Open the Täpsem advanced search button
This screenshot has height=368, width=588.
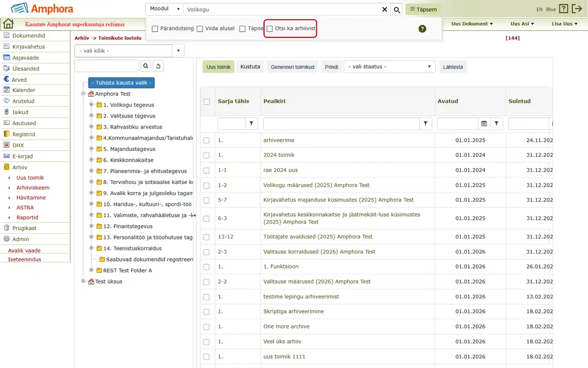point(423,10)
